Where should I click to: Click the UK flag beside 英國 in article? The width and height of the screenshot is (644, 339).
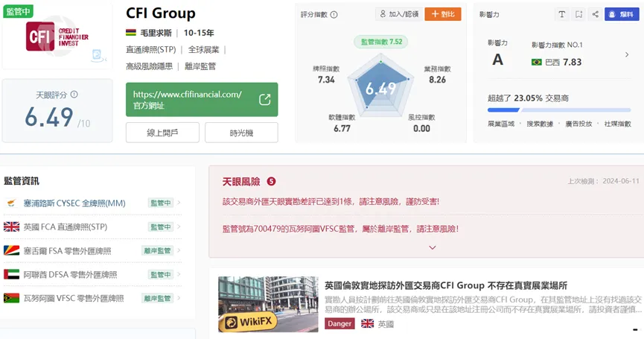coord(367,324)
